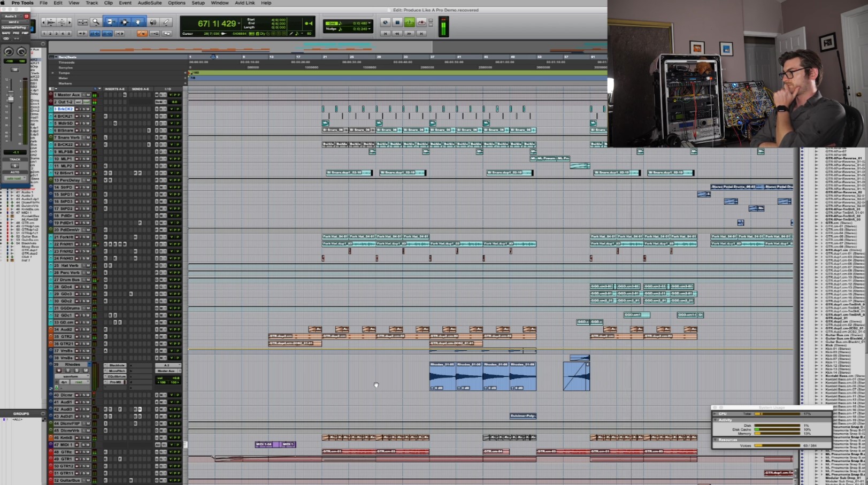The width and height of the screenshot is (868, 485).
Task: Mute the 7 Snare Verb track
Action: click(88, 137)
